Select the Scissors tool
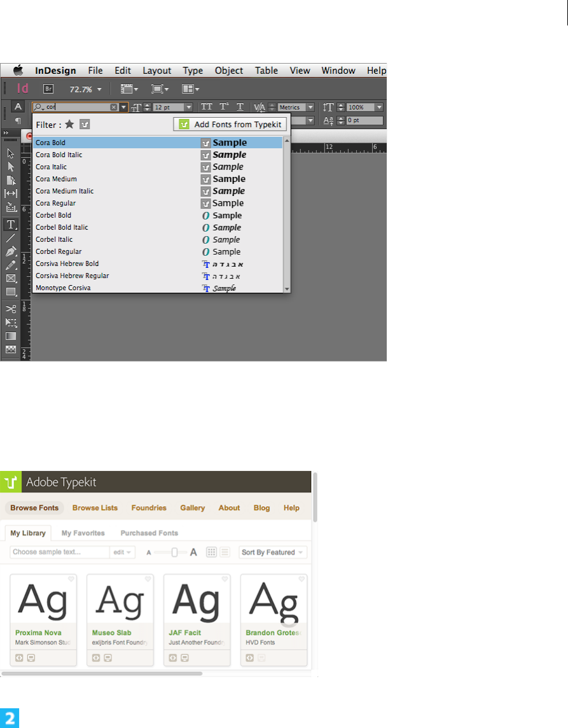568x728 pixels. click(x=11, y=309)
